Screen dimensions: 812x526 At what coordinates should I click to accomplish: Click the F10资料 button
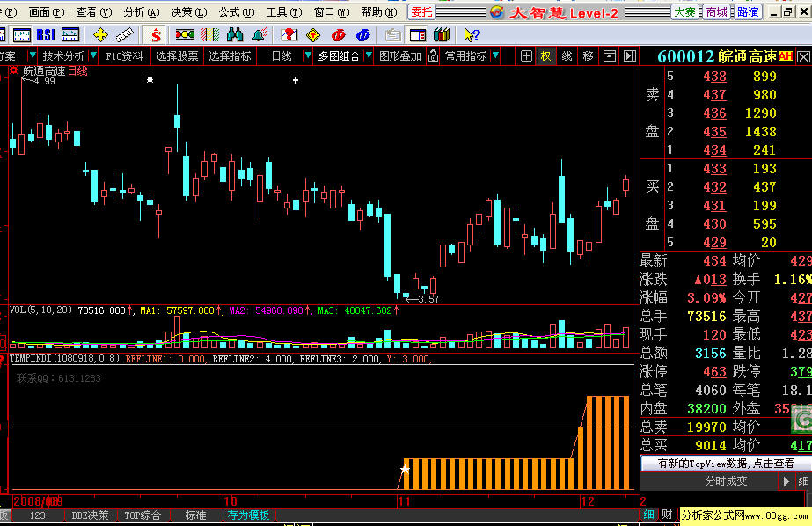(124, 56)
